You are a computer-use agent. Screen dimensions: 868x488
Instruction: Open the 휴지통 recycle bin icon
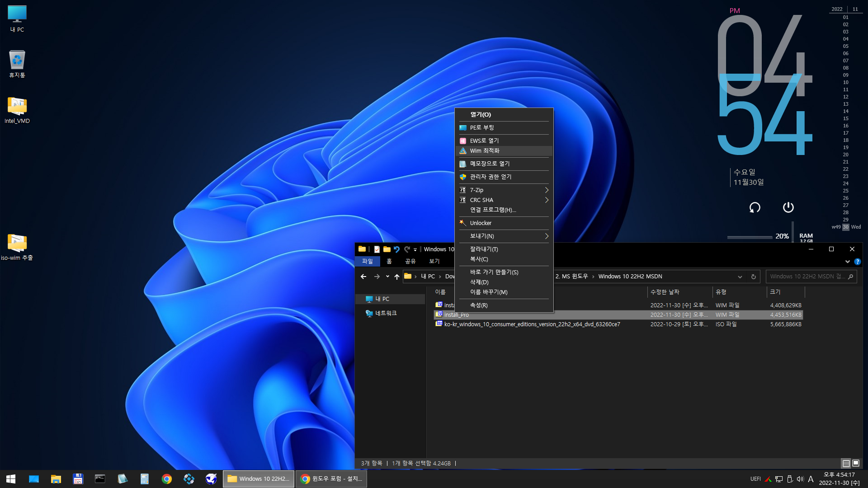[x=17, y=64]
